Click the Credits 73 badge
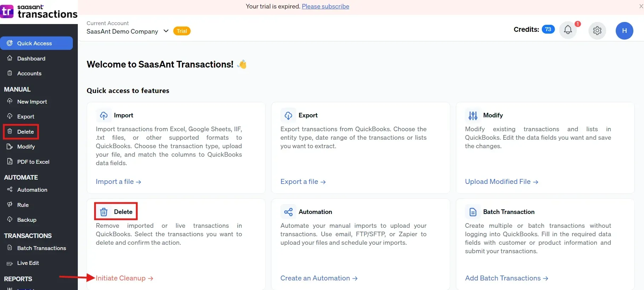644x290 pixels. (548, 29)
